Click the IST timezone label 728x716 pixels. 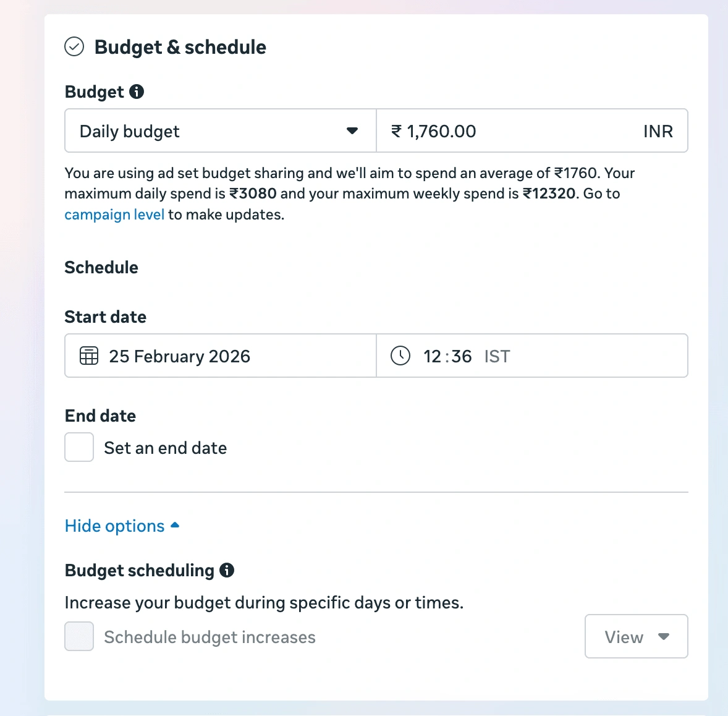pyautogui.click(x=497, y=356)
